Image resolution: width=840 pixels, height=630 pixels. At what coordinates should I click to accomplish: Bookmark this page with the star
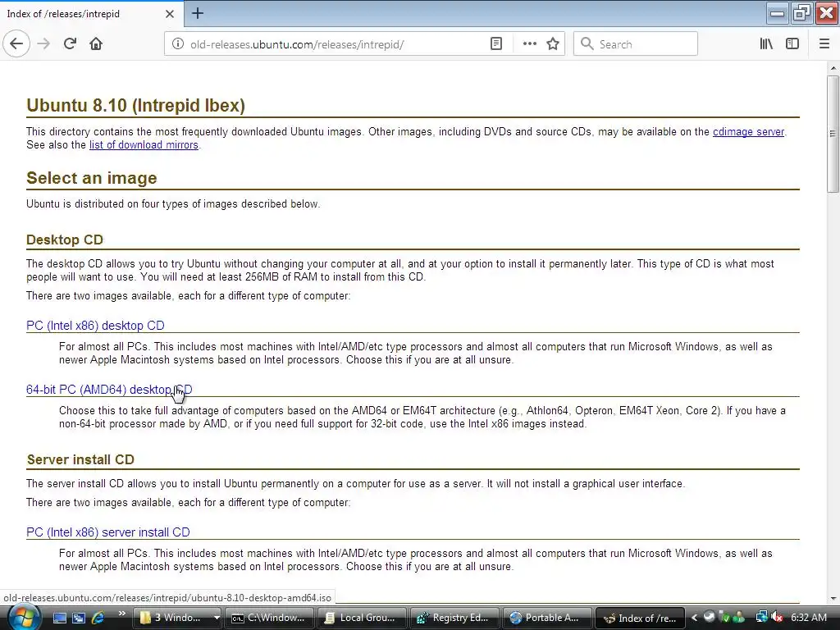click(553, 44)
